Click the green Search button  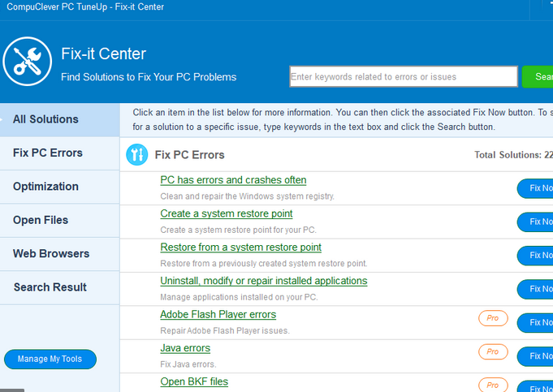(540, 77)
